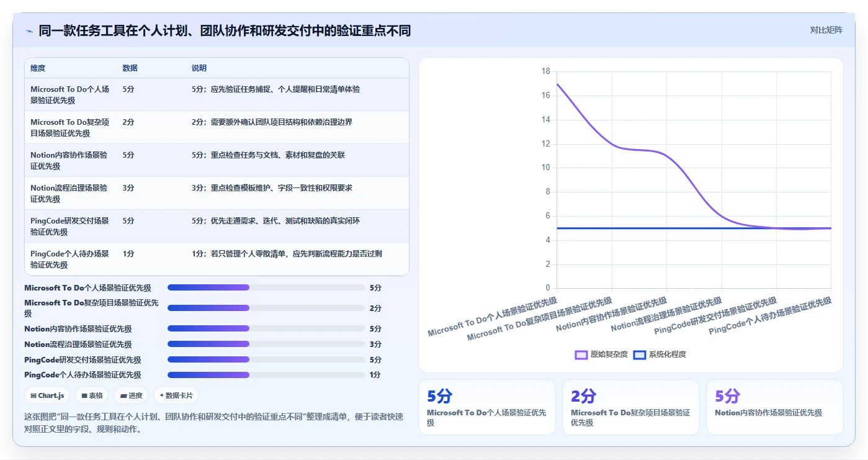Click the 5分 value beside PingCode研发交付 progress bar
Screen dimensions: 868x460
point(375,359)
